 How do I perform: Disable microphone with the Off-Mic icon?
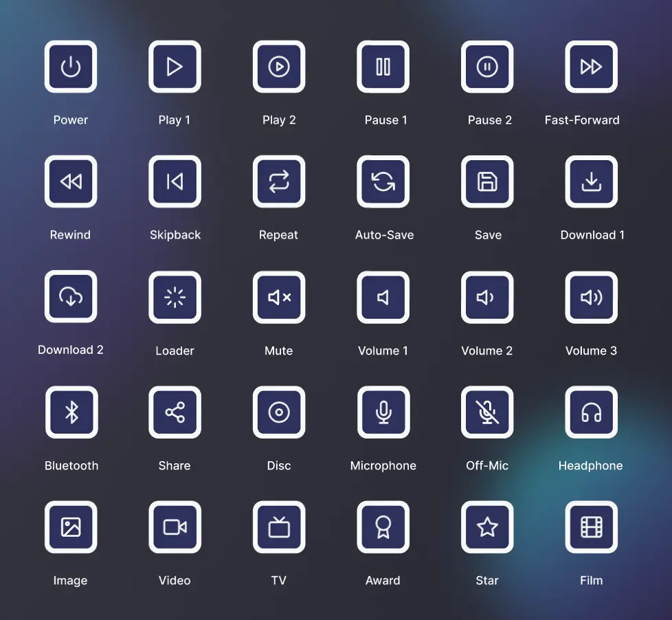coord(488,412)
